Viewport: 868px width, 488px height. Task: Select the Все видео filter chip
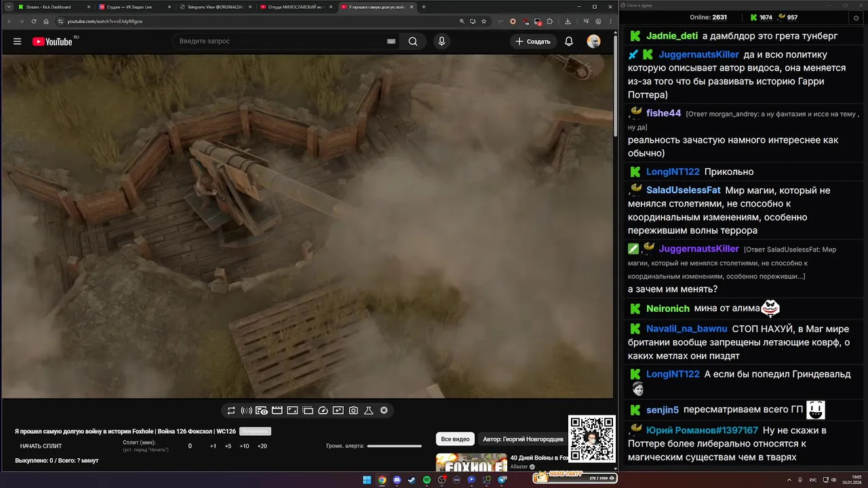(455, 439)
